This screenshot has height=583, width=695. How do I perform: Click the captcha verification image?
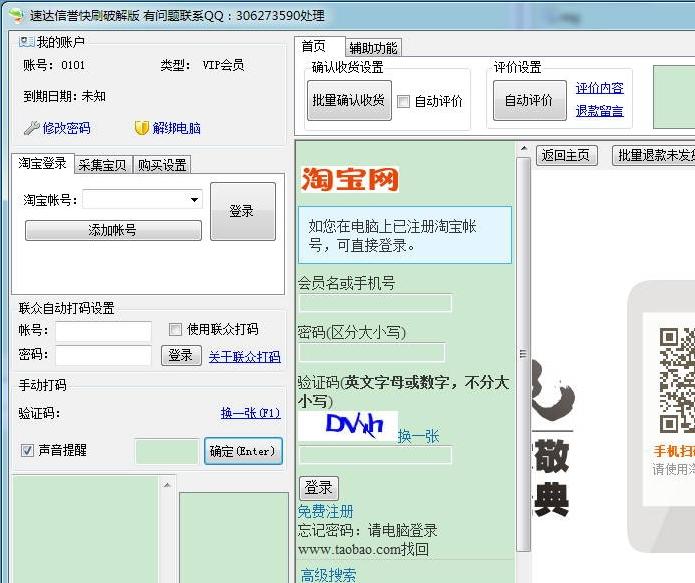click(x=347, y=427)
